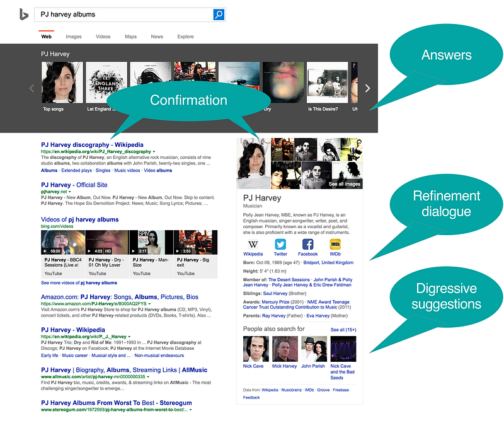Open the Ray Harvey parent link
The image size is (504, 423).
click(x=274, y=316)
